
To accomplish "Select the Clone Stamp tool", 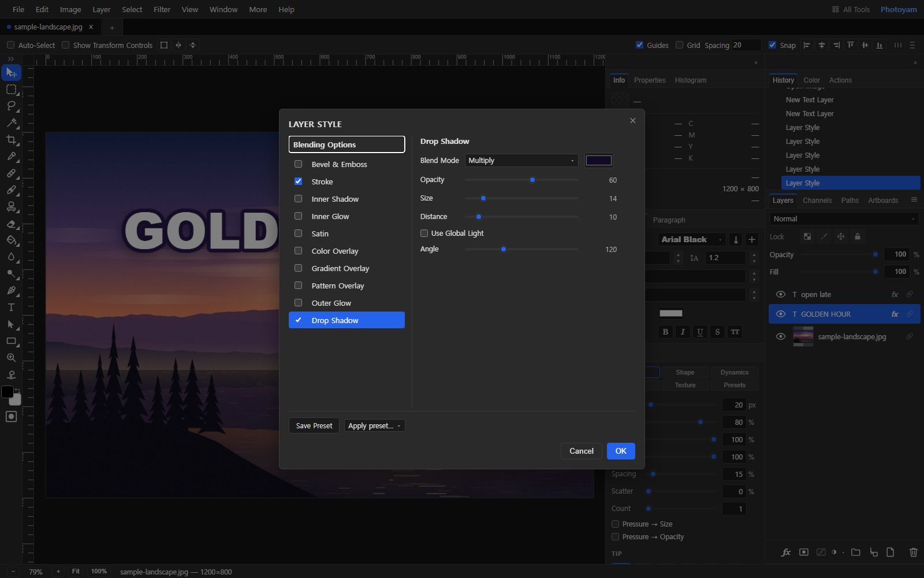I will click(11, 206).
